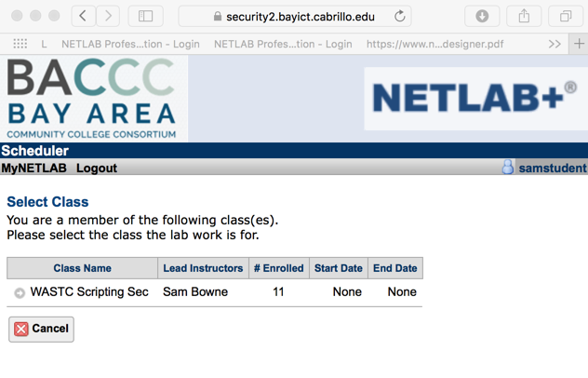The width and height of the screenshot is (588, 378).
Task: Open the favorites grid icon
Action: tap(20, 44)
